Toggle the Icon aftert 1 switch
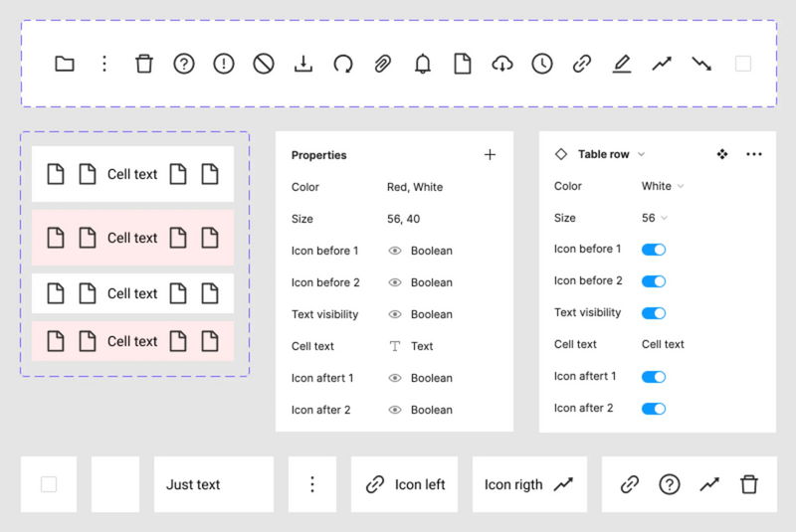The height and width of the screenshot is (532, 796). click(654, 377)
